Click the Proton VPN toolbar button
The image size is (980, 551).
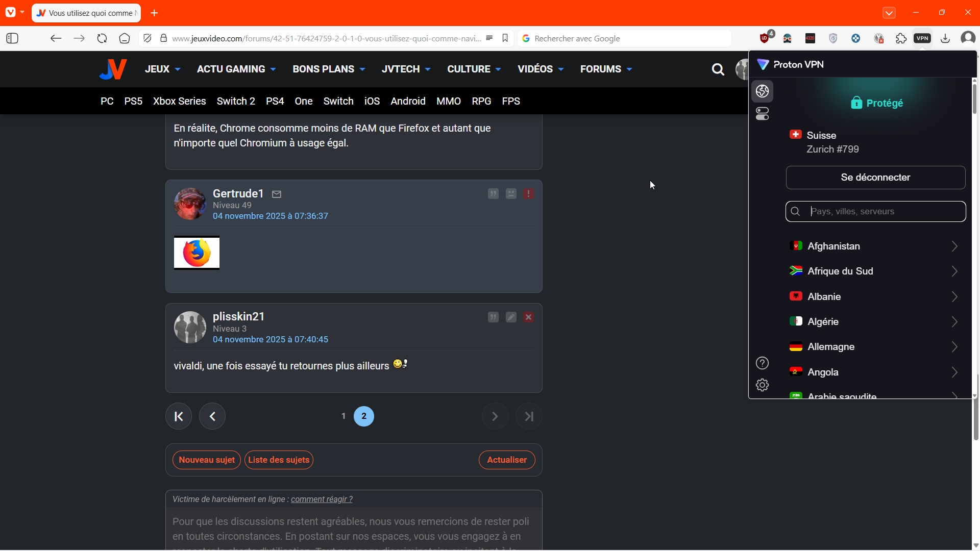(922, 38)
